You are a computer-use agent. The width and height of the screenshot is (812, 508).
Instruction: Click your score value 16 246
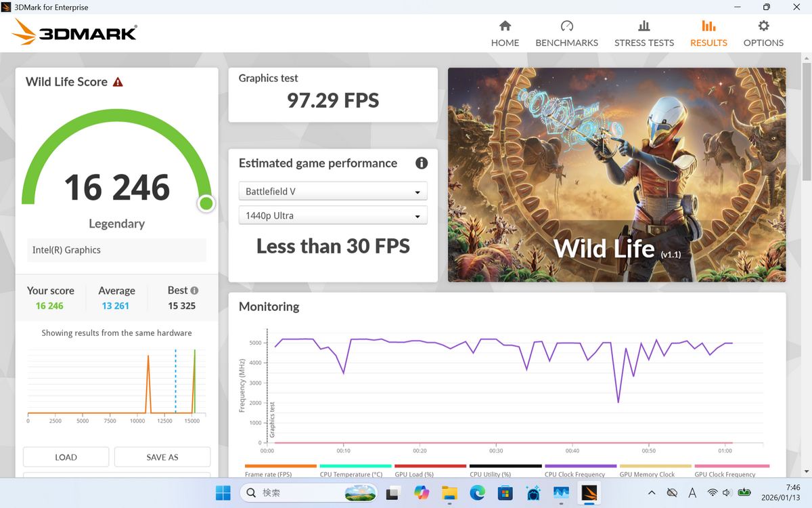[x=49, y=306]
